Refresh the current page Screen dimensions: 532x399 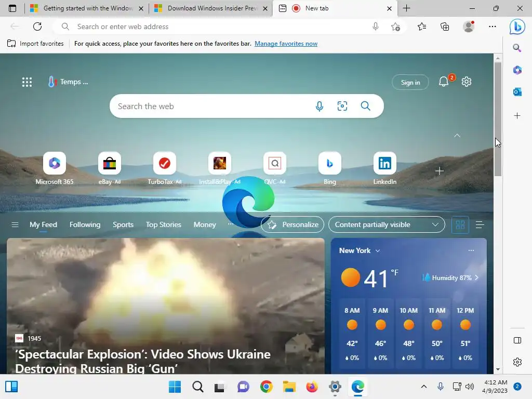[37, 26]
